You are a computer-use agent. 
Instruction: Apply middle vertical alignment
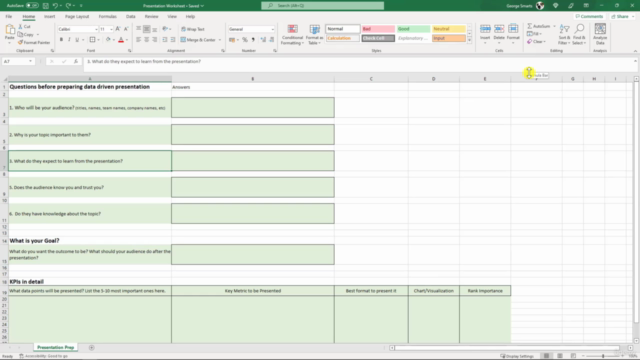[x=147, y=29]
